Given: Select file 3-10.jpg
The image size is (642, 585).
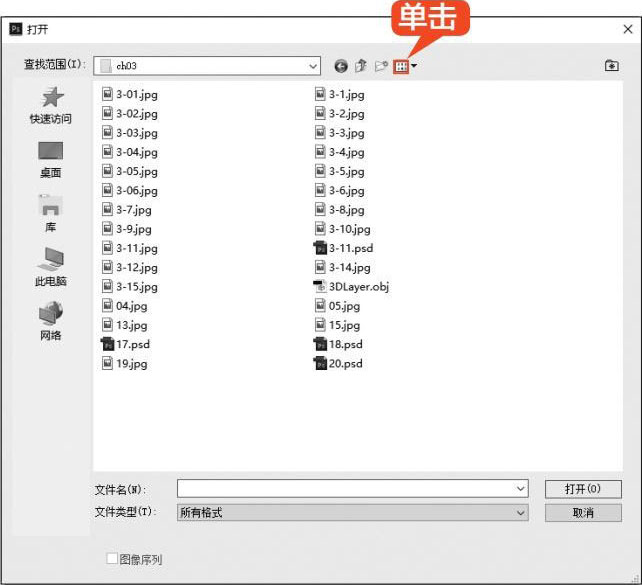Looking at the screenshot, I should point(343,229).
